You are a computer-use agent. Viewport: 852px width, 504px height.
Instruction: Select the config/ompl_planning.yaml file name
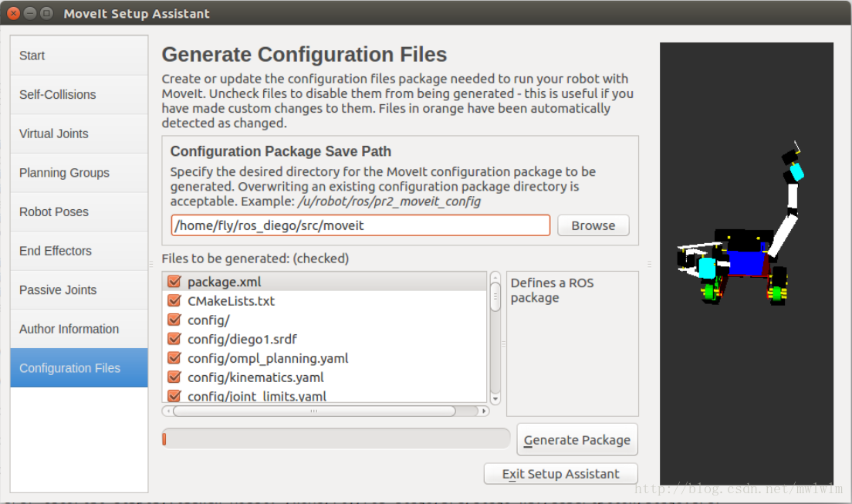pyautogui.click(x=268, y=358)
